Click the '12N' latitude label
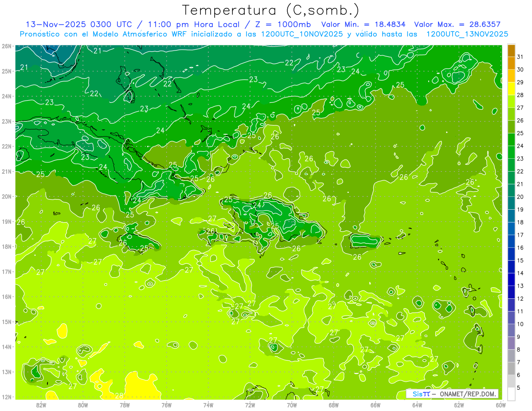This screenshot has width=532, height=411. click(7, 396)
